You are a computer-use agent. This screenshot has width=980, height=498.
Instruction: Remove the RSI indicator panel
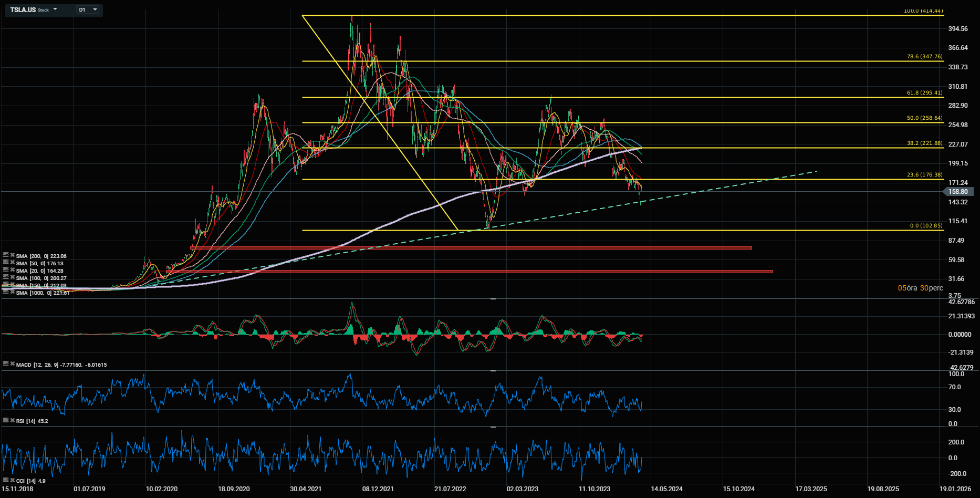pos(12,420)
